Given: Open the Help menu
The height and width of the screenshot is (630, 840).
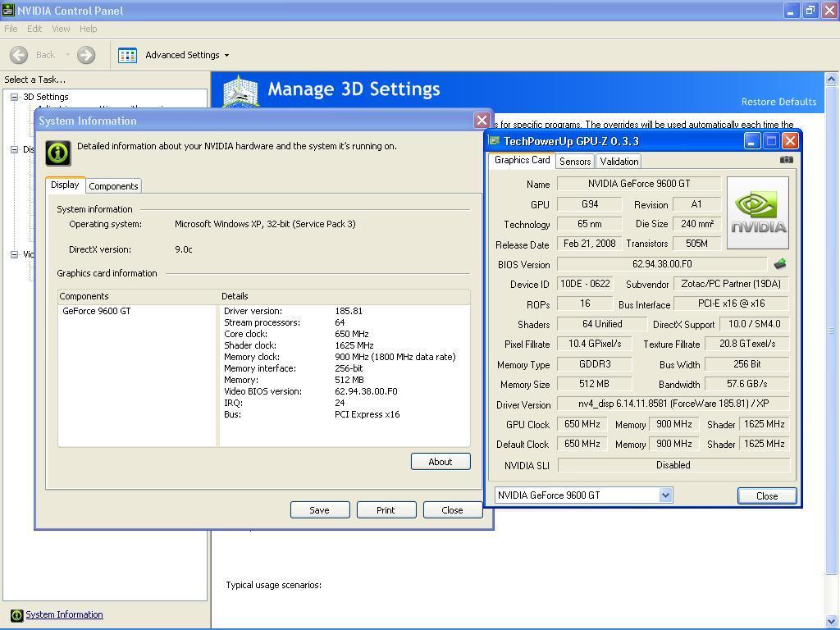Looking at the screenshot, I should 89,29.
